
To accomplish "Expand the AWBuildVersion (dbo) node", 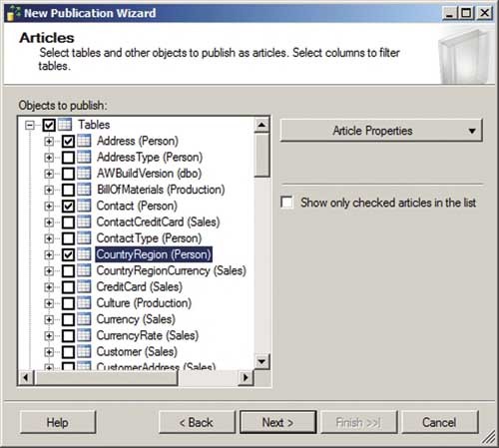I will pyautogui.click(x=49, y=174).
